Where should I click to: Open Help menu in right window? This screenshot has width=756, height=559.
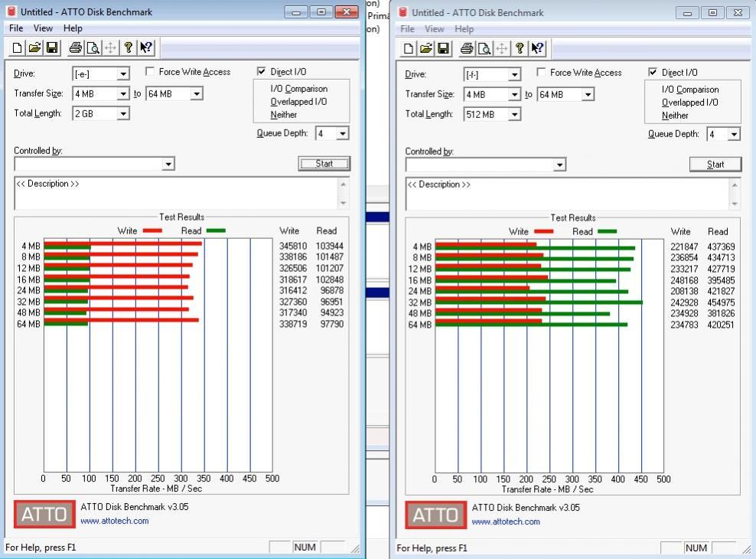464,29
